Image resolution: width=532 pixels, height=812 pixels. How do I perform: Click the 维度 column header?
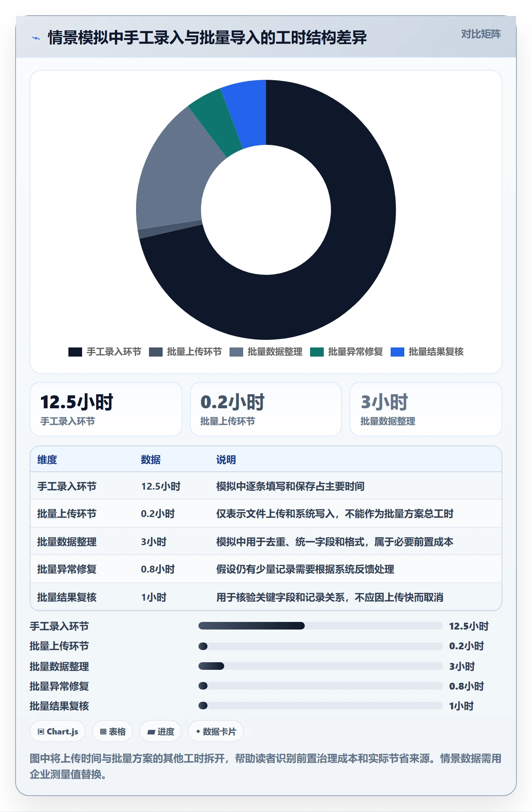pyautogui.click(x=47, y=460)
